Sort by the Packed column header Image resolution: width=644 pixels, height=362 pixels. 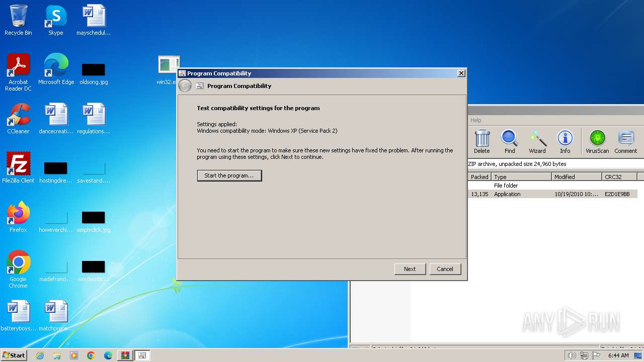pyautogui.click(x=479, y=177)
